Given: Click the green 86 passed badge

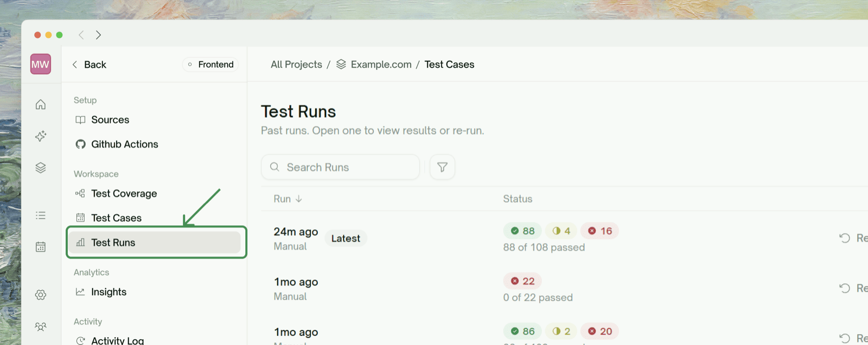Looking at the screenshot, I should tap(522, 331).
